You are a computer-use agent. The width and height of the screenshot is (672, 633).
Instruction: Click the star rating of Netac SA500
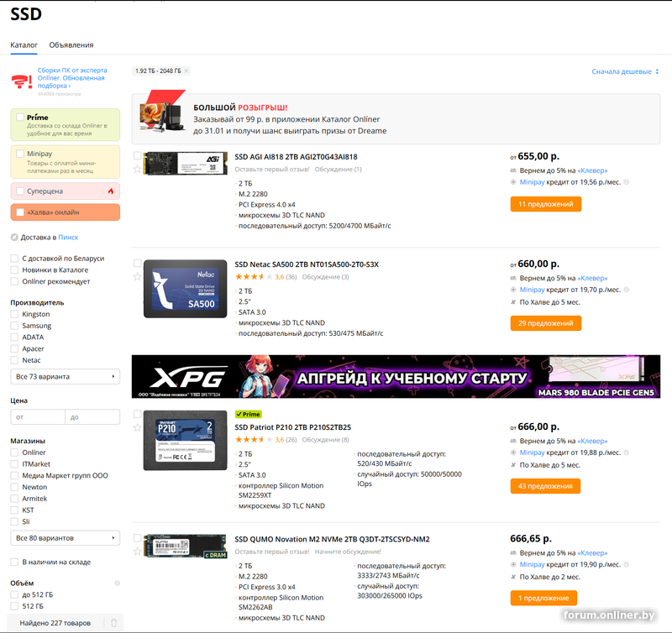pyautogui.click(x=254, y=277)
